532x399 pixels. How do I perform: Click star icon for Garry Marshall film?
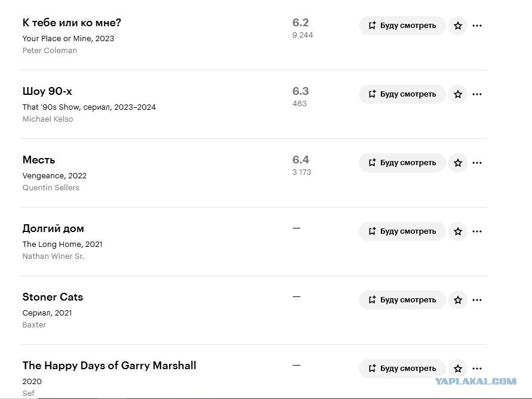click(458, 369)
